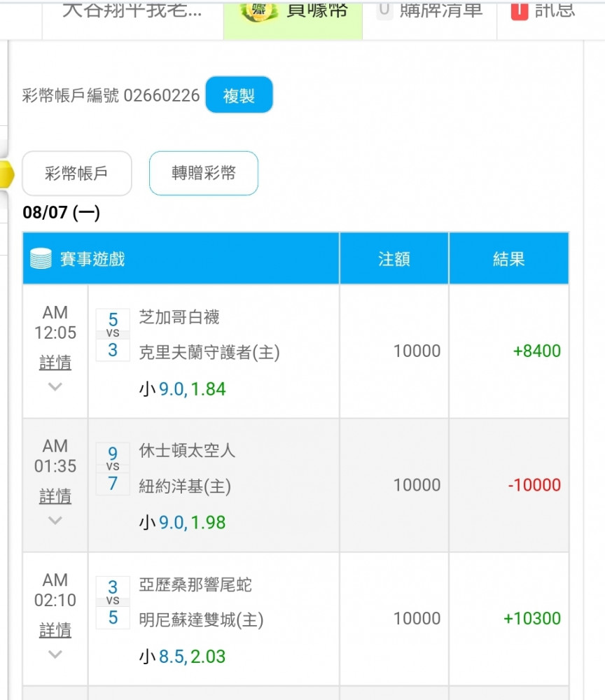The height and width of the screenshot is (700, 605).
Task: Click the 結果 column header
Action: click(508, 258)
